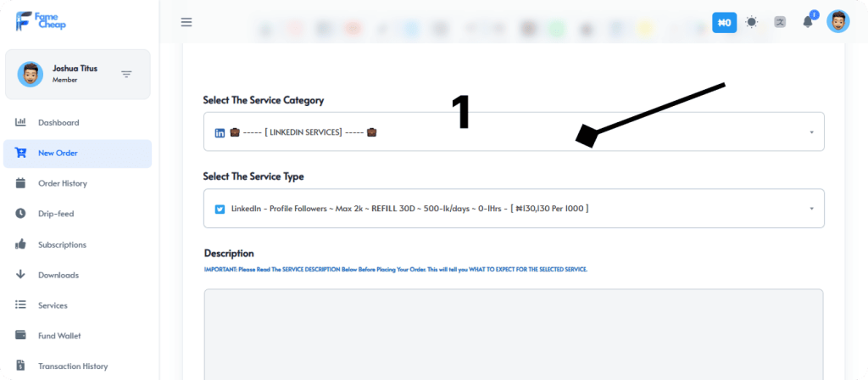Click the Subscriptions thumbs-up icon
868x380 pixels.
20,243
